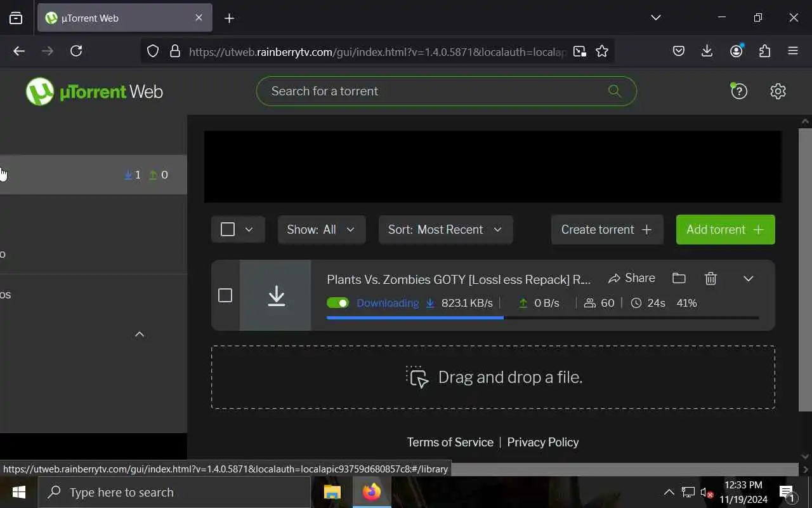
Task: Open the help question mark icon
Action: coord(738,91)
